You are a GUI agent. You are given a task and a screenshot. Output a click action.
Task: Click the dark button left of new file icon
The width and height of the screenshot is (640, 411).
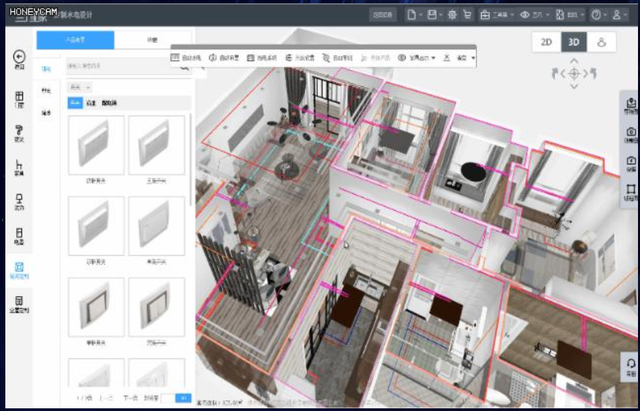tap(383, 15)
